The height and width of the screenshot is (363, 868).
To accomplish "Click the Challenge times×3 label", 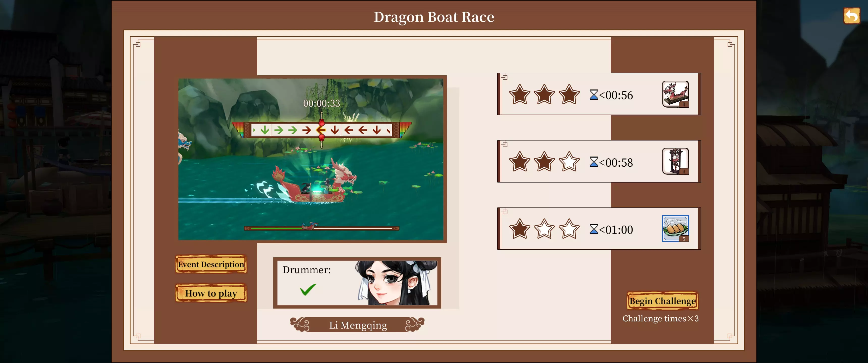I will point(660,319).
